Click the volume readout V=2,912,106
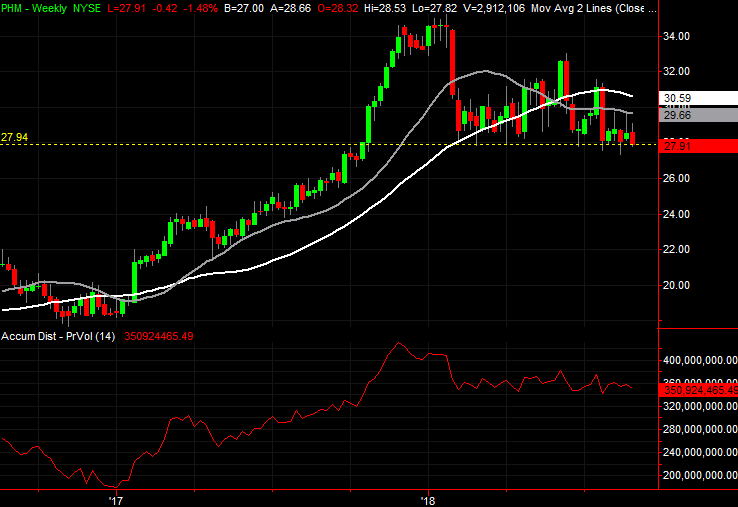The height and width of the screenshot is (507, 738). point(494,8)
